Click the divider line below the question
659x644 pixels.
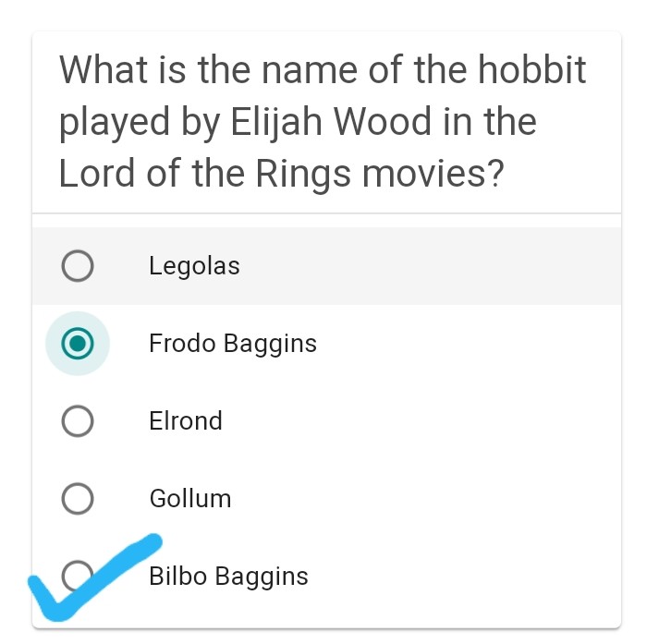point(326,213)
